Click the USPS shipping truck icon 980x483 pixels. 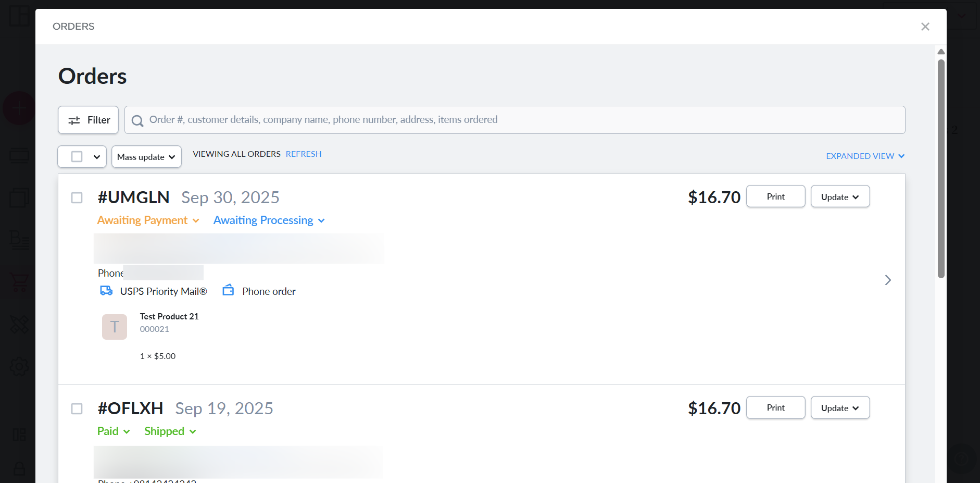pos(106,291)
